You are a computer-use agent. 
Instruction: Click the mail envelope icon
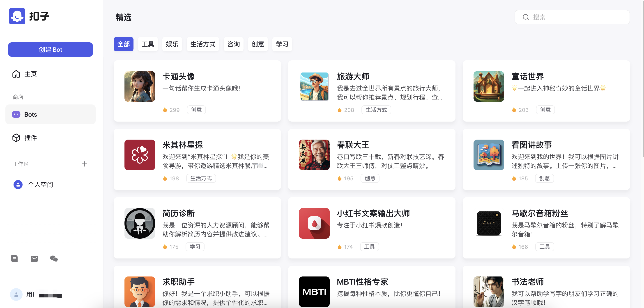coord(34,258)
